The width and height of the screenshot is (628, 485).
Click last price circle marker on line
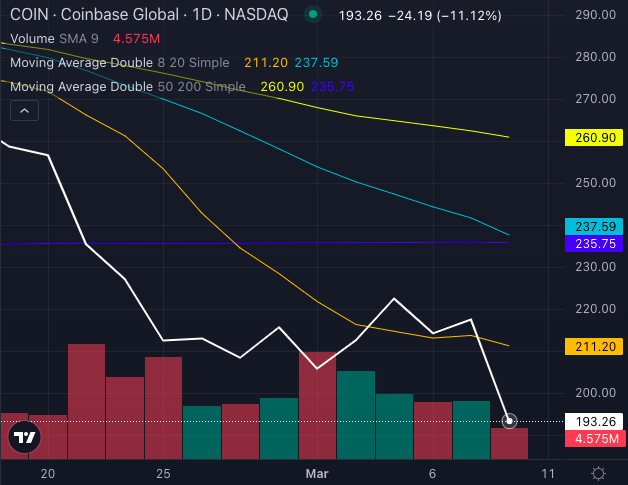(510, 422)
